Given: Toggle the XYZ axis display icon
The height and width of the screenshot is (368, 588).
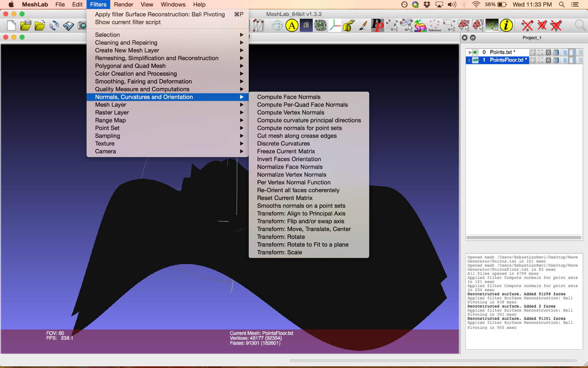Looking at the screenshot, I should (335, 26).
